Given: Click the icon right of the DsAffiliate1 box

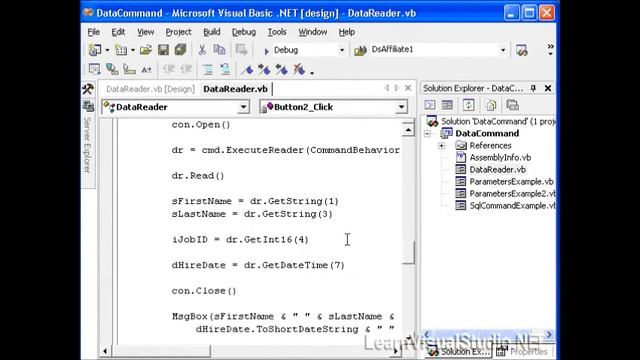Looking at the screenshot, I should (522, 50).
